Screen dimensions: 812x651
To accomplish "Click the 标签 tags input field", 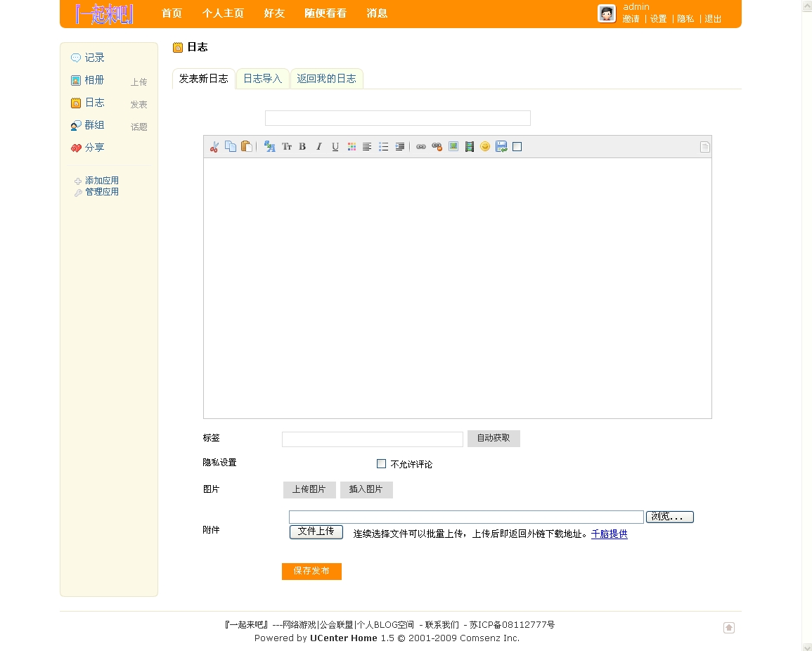I will click(373, 439).
